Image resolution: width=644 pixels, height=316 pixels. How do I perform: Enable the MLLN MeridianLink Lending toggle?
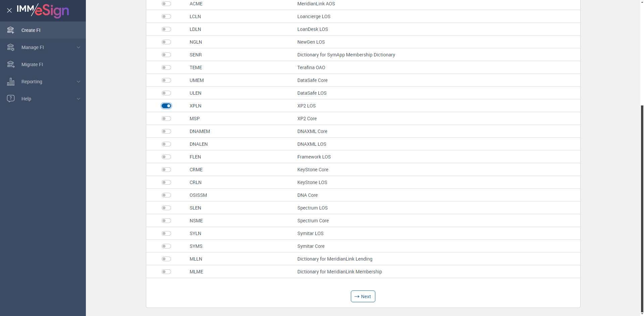coord(166,259)
